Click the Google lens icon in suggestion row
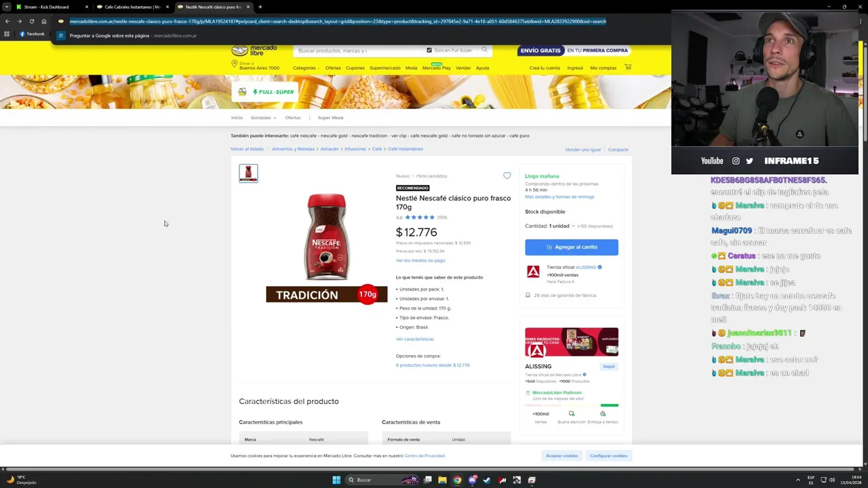The image size is (868, 488). point(61,35)
